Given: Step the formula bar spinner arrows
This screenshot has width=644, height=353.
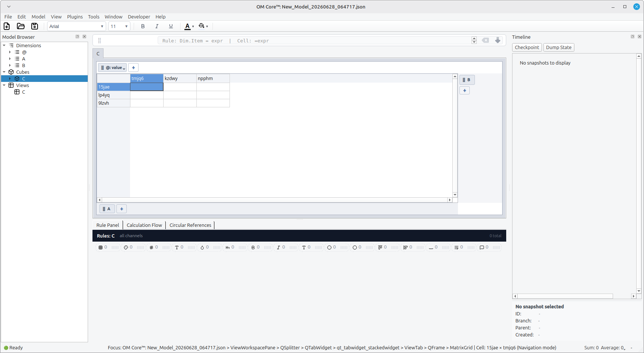Looking at the screenshot, I should pos(474,41).
